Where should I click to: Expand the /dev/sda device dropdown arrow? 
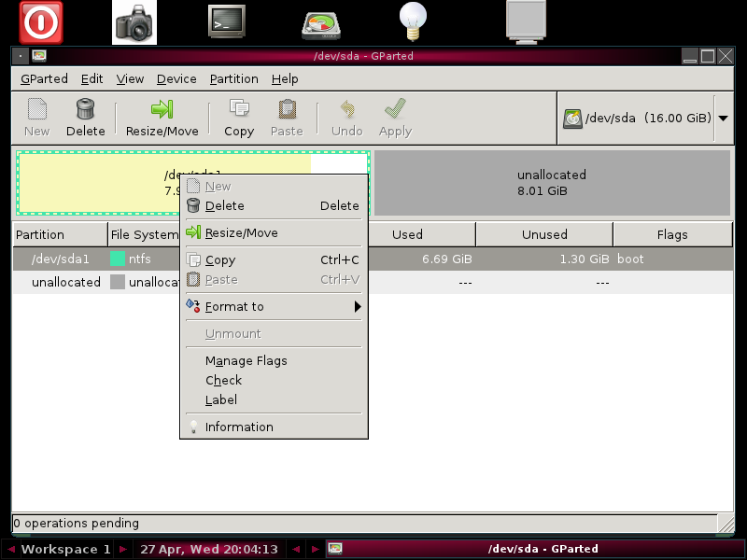click(x=723, y=119)
